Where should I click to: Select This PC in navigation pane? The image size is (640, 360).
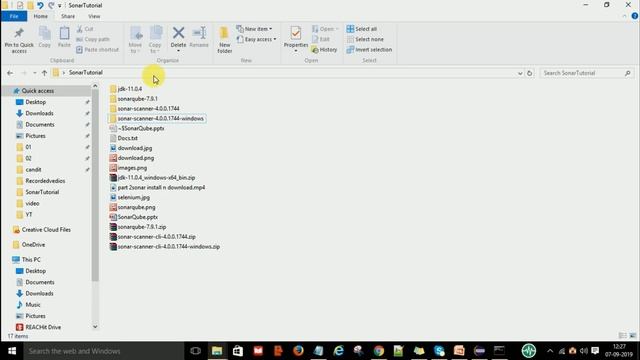(31, 260)
